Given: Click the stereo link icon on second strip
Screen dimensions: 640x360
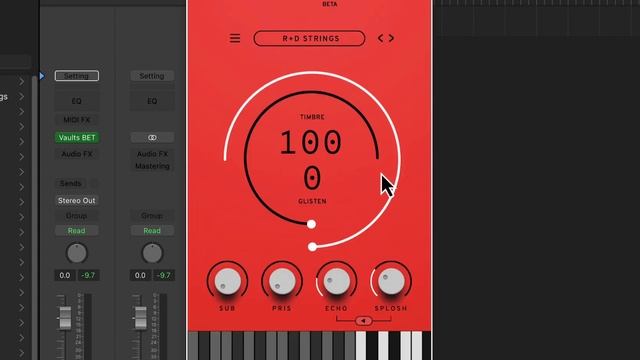Looking at the screenshot, I should [152, 138].
